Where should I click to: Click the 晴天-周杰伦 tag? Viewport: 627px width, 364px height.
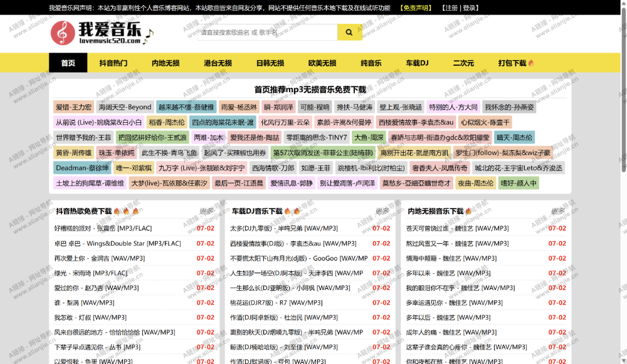coord(514,137)
